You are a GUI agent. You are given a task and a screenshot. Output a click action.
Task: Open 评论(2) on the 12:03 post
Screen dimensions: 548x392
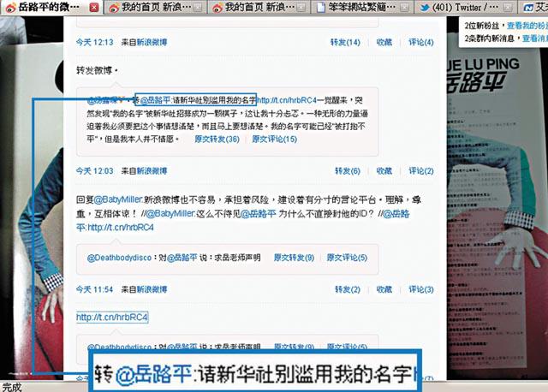click(x=421, y=171)
